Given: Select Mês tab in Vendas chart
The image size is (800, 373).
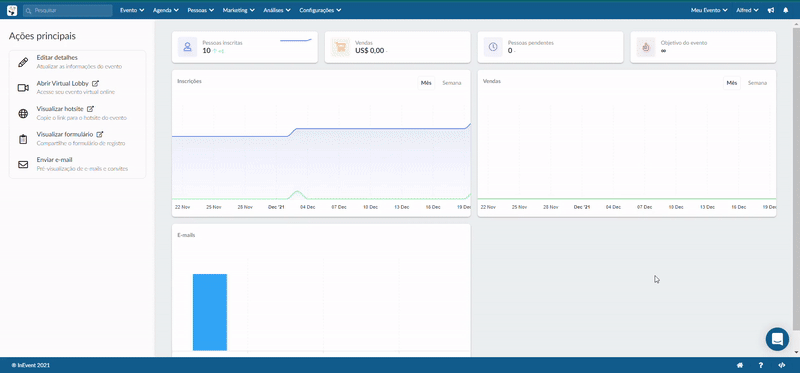Looking at the screenshot, I should coord(732,83).
